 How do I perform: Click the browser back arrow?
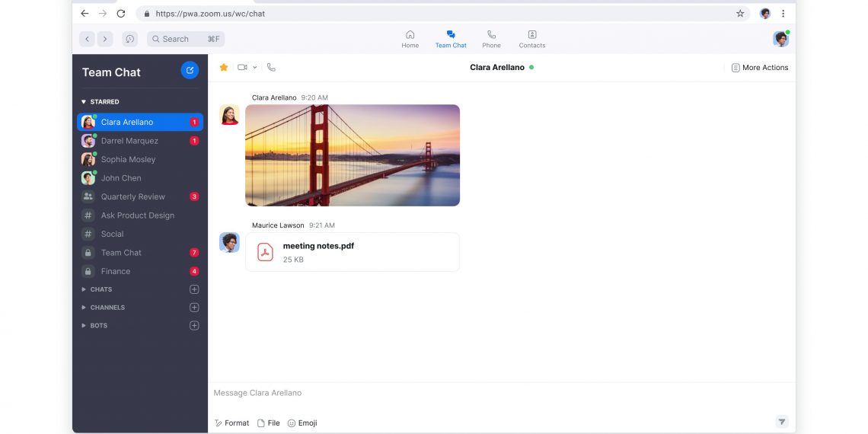[x=85, y=14]
